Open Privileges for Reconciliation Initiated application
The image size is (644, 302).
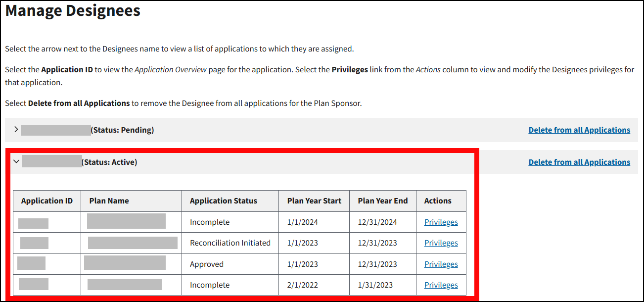pos(441,243)
